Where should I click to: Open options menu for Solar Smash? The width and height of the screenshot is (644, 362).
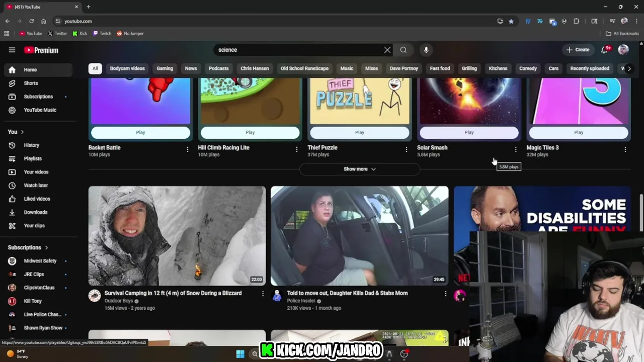pos(516,149)
